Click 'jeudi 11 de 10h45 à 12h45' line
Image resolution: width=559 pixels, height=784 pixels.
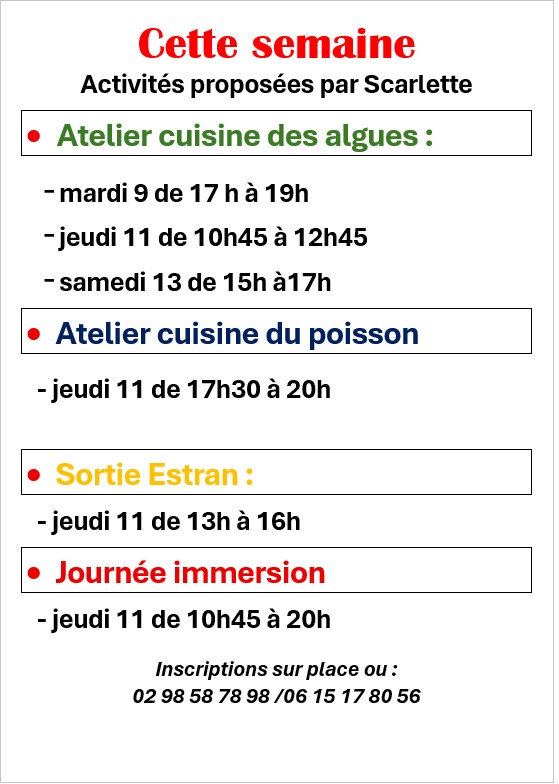[214, 238]
